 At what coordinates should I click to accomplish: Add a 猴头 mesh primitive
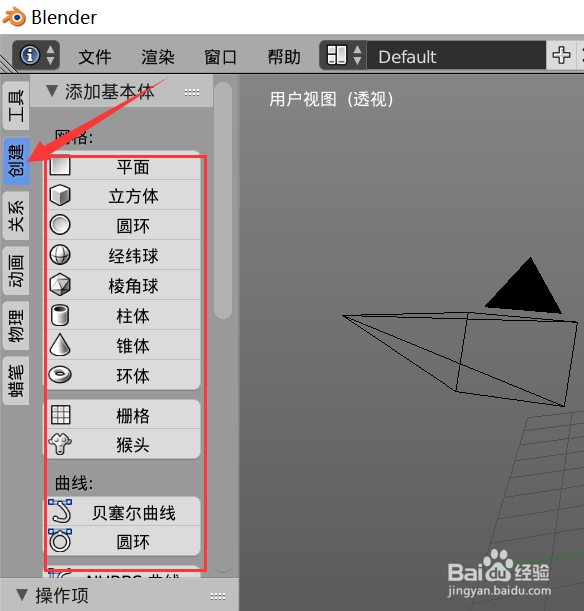click(x=123, y=444)
